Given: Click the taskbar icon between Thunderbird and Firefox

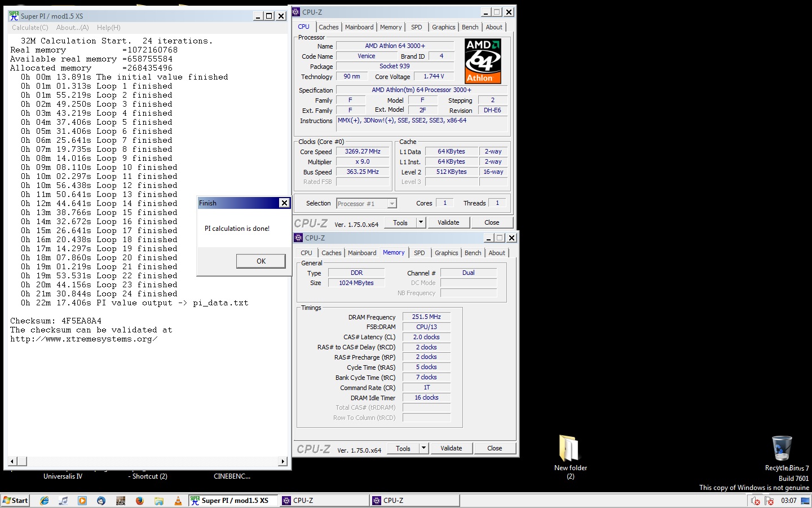Looking at the screenshot, I should tap(121, 500).
